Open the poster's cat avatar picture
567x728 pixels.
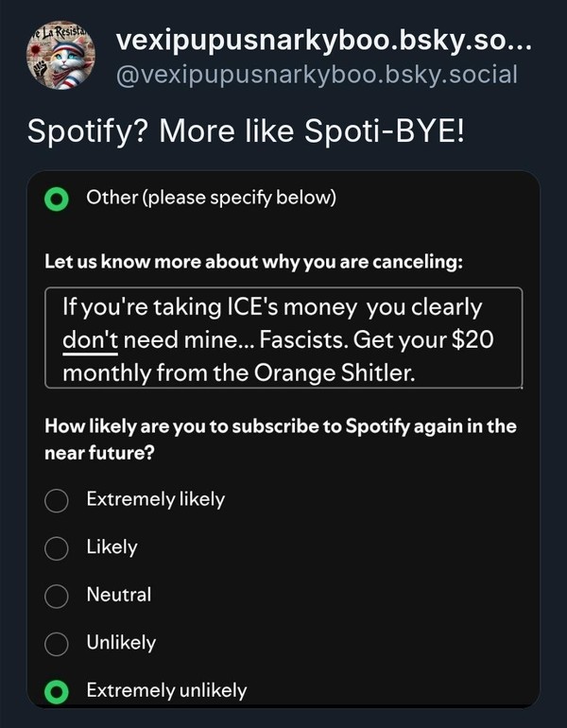click(x=61, y=55)
